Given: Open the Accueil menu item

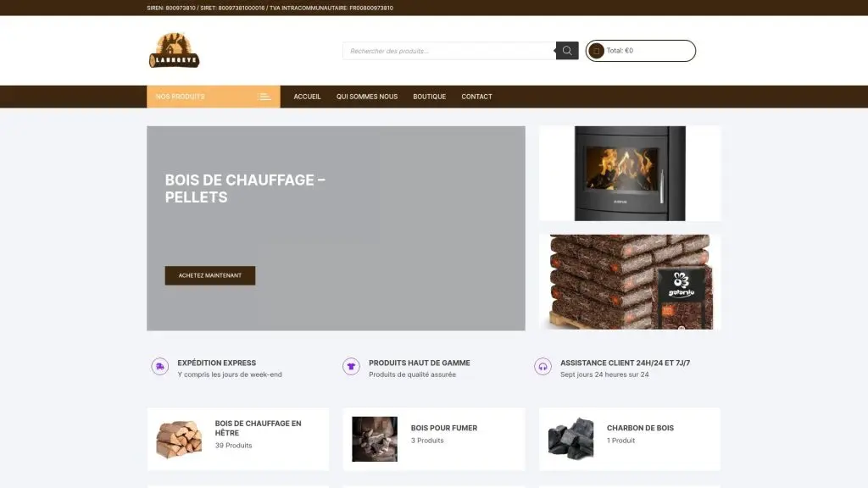Looking at the screenshot, I should 307,97.
